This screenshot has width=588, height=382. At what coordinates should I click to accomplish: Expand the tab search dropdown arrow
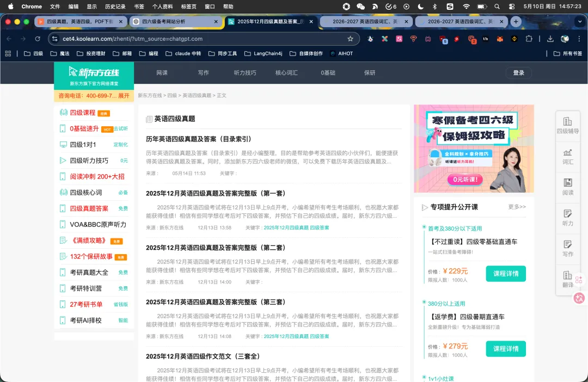click(580, 22)
